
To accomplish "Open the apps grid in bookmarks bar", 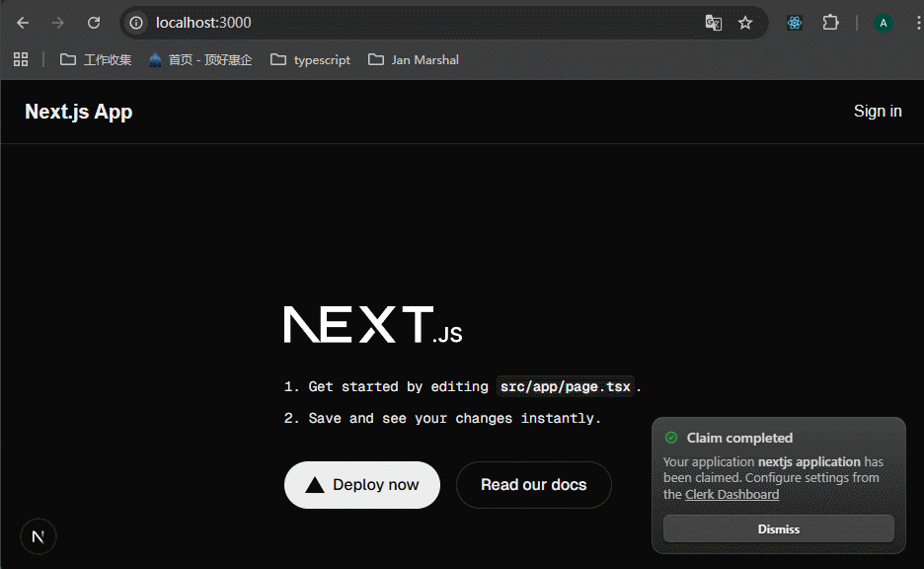I will pos(21,59).
